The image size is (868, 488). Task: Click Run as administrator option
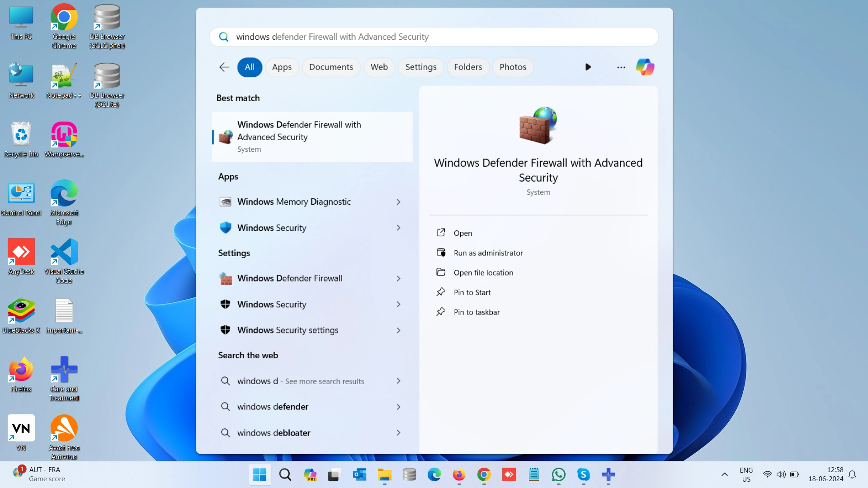(488, 253)
